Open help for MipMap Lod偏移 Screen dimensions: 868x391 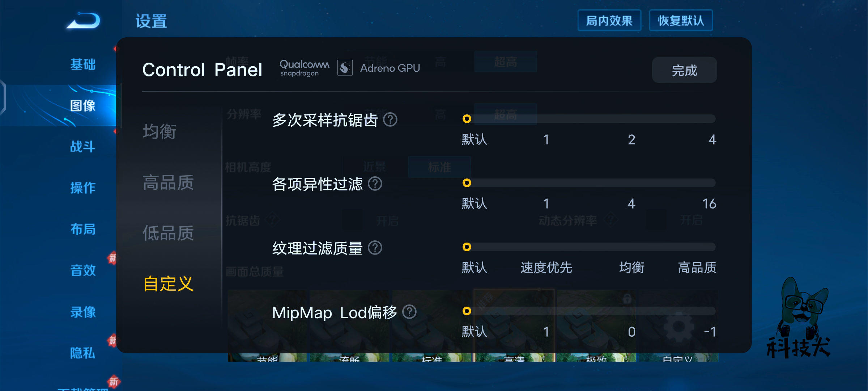(409, 312)
